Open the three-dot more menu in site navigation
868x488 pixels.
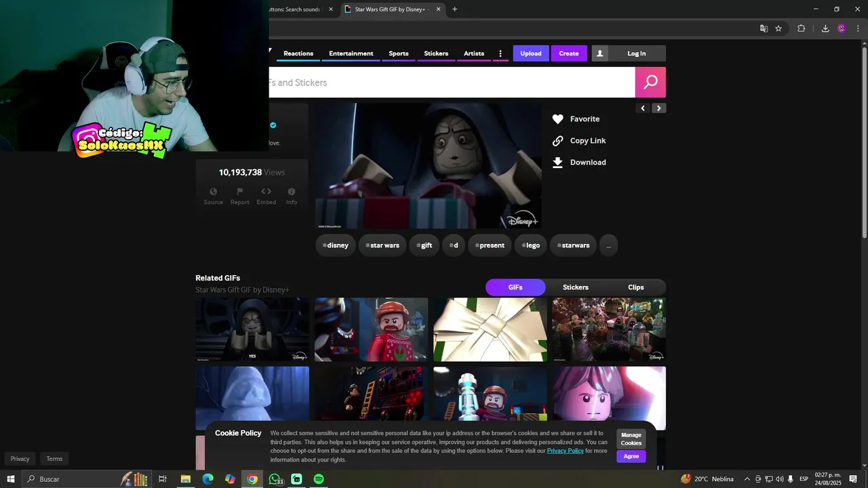[x=500, y=54]
